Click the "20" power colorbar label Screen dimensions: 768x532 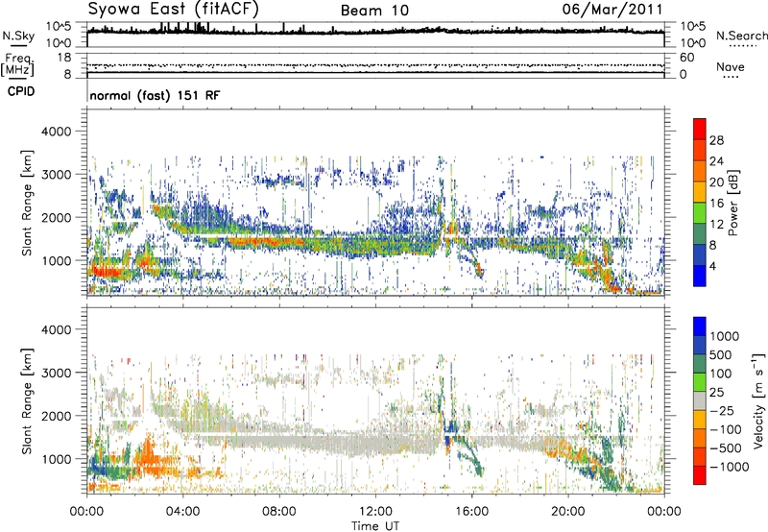click(716, 182)
